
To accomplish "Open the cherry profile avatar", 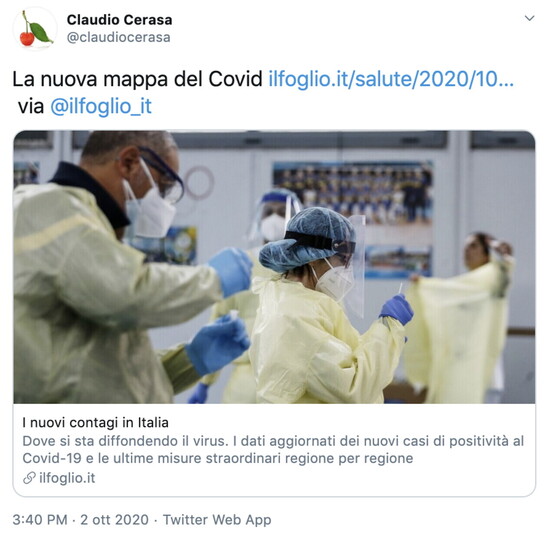I will click(x=35, y=29).
